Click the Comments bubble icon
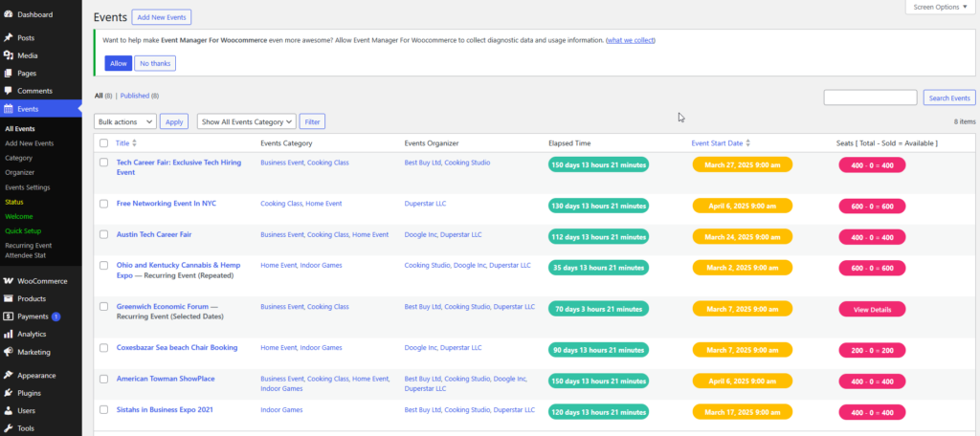 pos(9,91)
